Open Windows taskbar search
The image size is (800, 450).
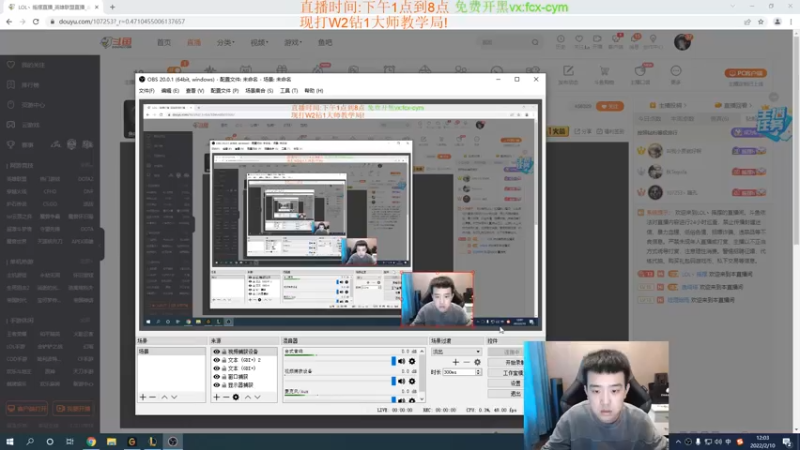tap(30, 441)
